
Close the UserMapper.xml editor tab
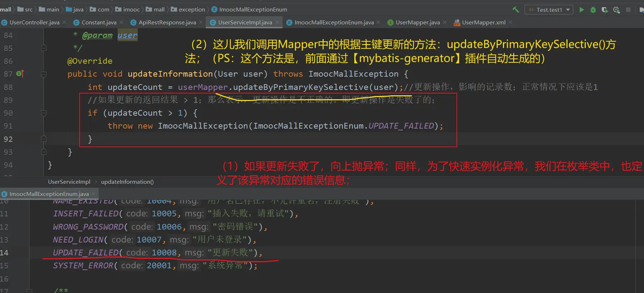[x=510, y=22]
